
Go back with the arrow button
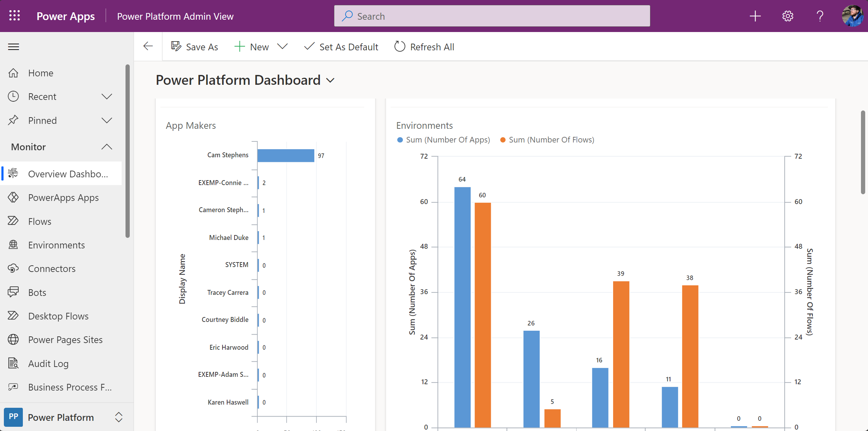tap(148, 46)
